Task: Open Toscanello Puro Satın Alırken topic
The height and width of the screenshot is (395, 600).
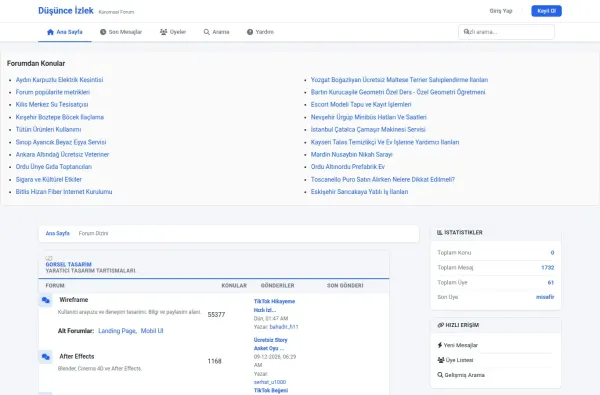Action: (383, 179)
